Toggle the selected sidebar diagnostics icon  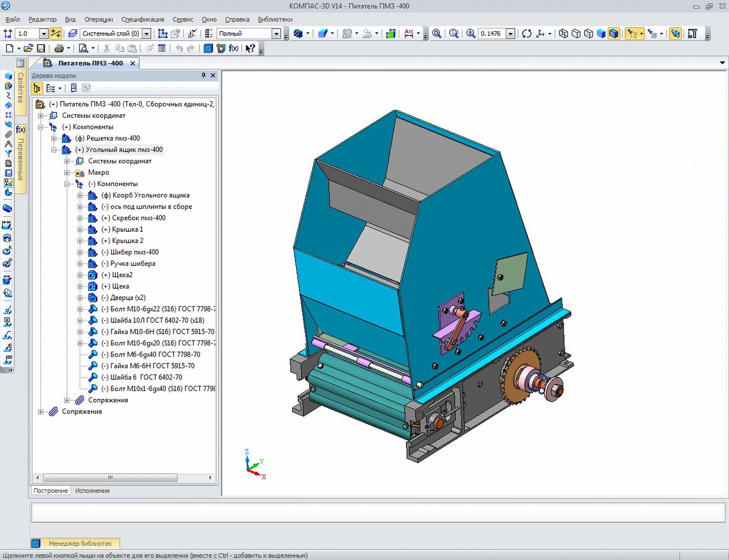[8, 183]
